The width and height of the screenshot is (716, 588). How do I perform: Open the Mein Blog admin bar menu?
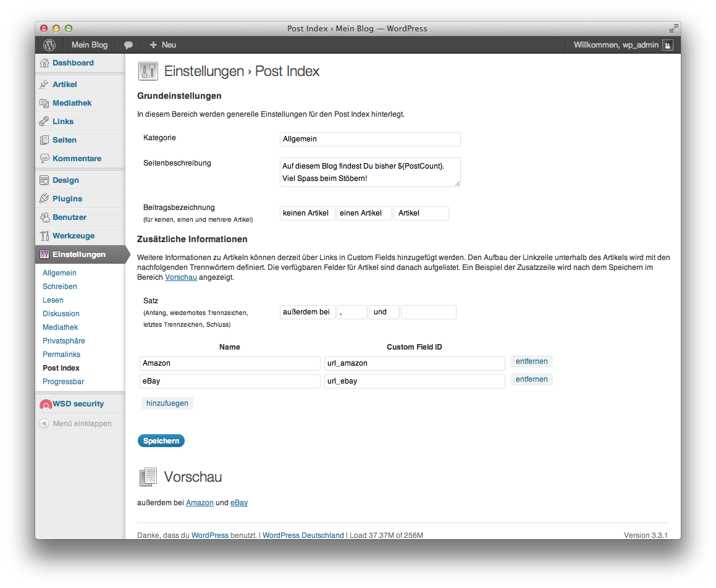(90, 44)
